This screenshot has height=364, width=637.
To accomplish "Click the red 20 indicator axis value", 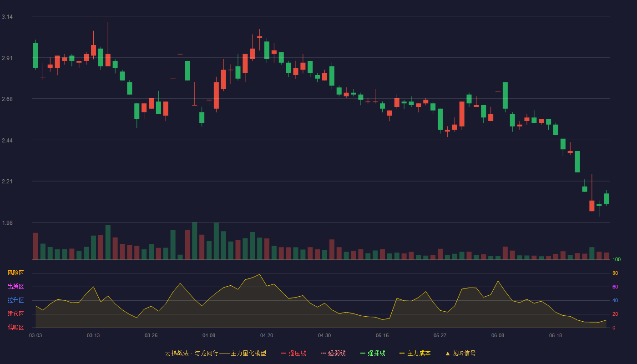I will point(615,314).
